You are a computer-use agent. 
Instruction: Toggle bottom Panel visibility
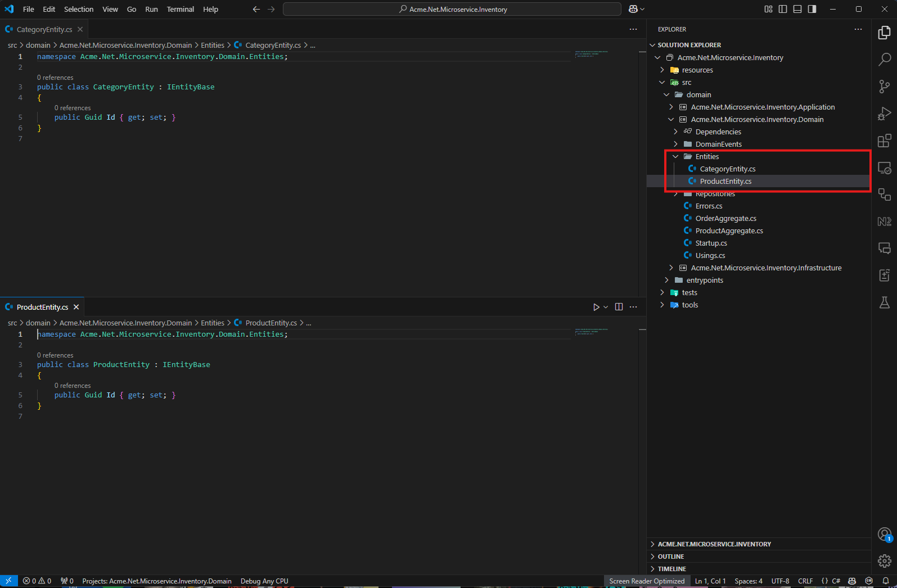pos(797,9)
